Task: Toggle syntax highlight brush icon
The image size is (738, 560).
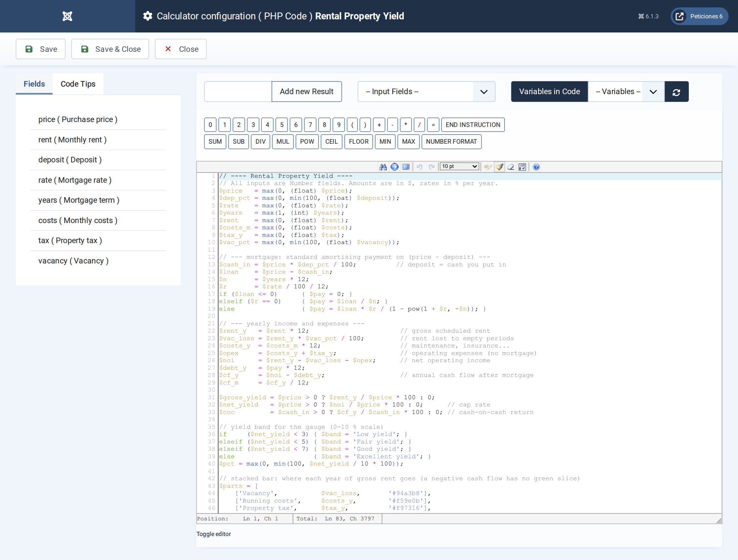Action: pyautogui.click(x=500, y=167)
